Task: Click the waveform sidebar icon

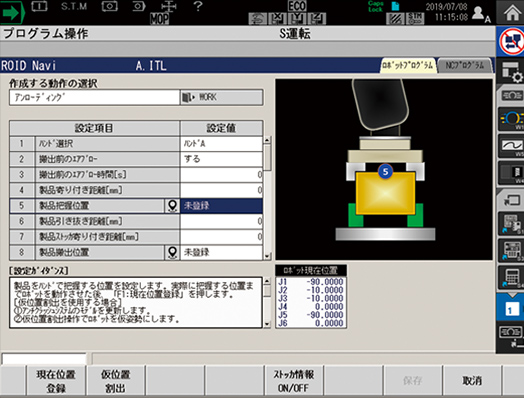Action: coord(511,146)
